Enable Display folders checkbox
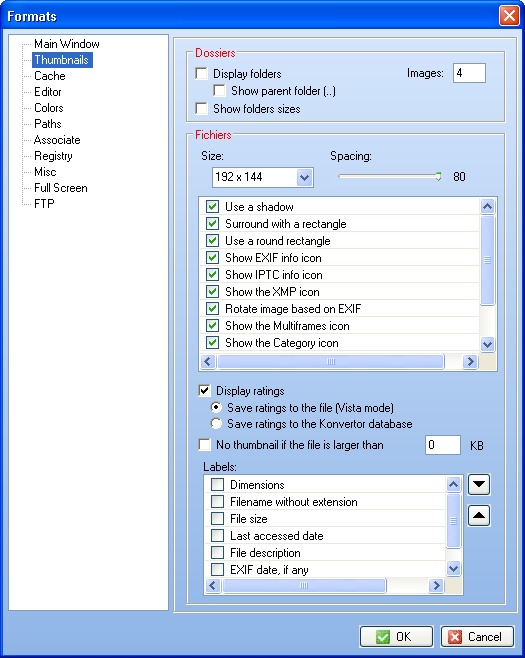525x658 pixels. (201, 74)
